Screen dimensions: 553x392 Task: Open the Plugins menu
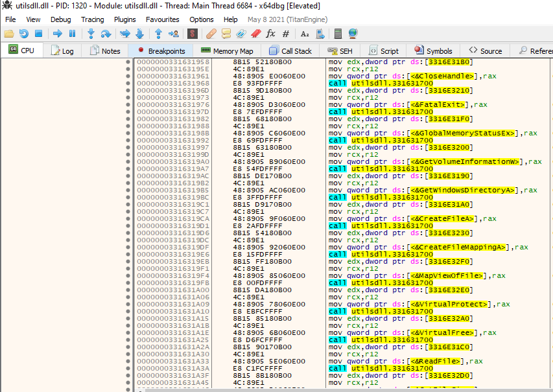(125, 19)
